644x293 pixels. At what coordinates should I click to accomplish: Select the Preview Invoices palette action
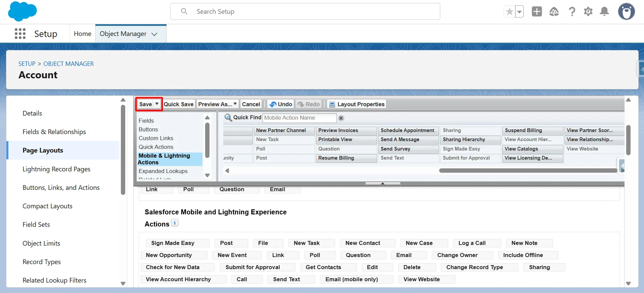pos(346,130)
